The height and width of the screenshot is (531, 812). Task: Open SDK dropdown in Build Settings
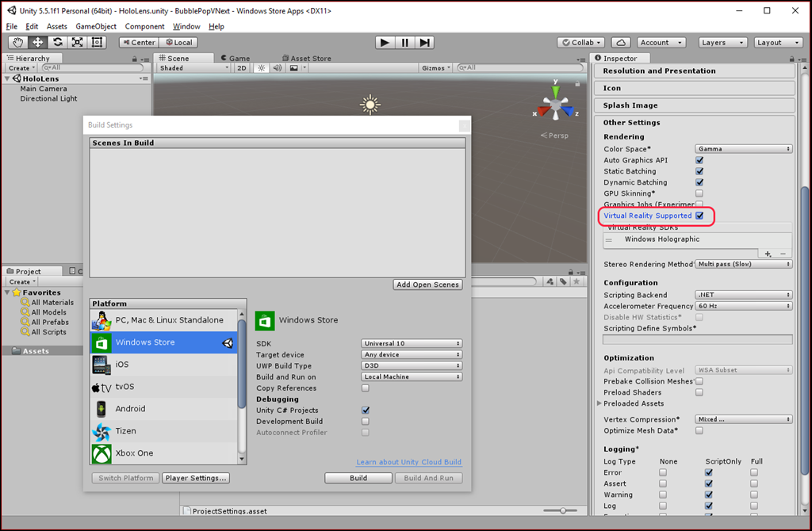pyautogui.click(x=412, y=344)
